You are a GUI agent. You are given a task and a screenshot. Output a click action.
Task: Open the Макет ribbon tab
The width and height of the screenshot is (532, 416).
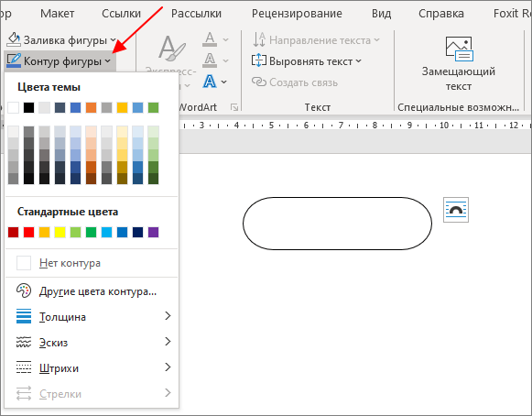tap(57, 13)
